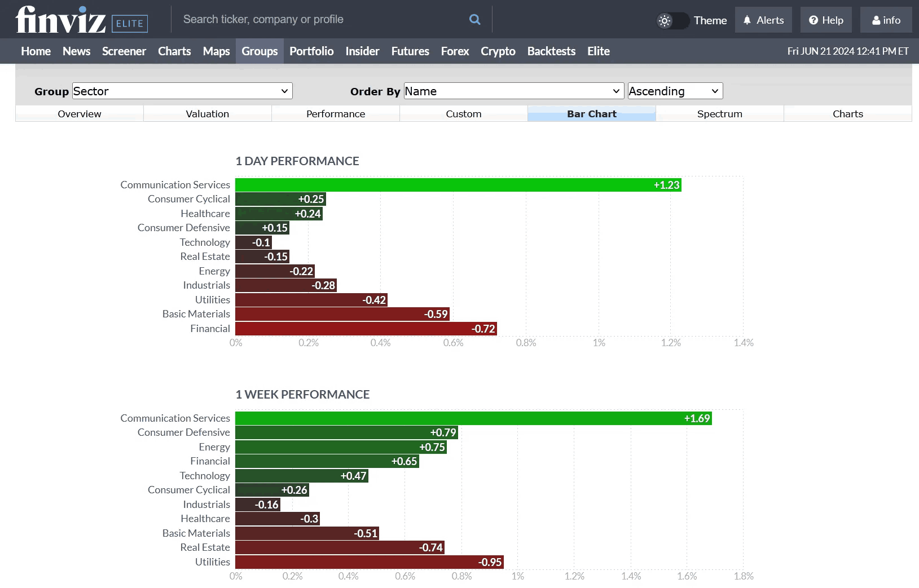The image size is (919, 588).
Task: Click inside the ticker search field
Action: point(310,19)
